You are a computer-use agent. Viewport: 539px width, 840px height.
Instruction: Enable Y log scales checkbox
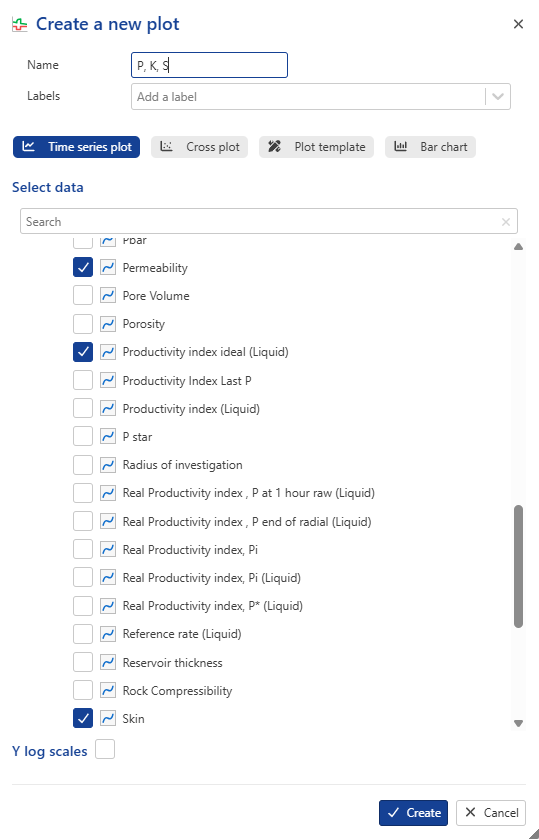pyautogui.click(x=105, y=749)
